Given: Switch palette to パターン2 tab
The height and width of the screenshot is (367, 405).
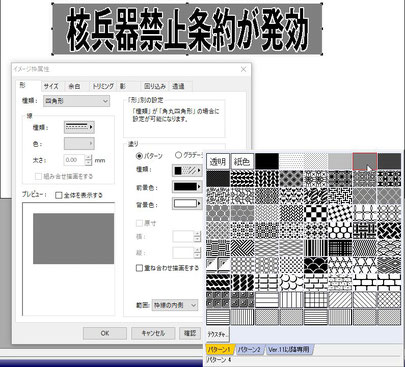Looking at the screenshot, I should (x=250, y=349).
